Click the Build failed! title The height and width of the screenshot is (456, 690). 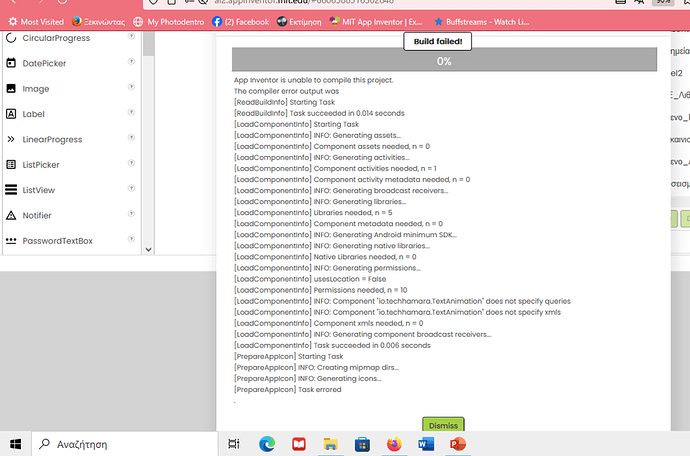[x=438, y=41]
